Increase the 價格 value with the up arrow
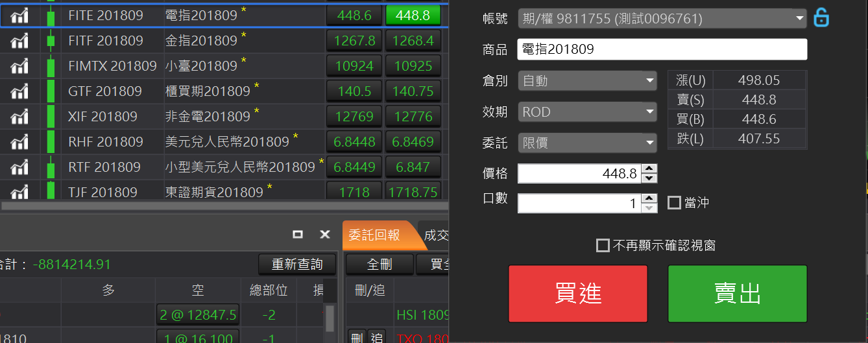This screenshot has height=343, width=868. (x=649, y=169)
